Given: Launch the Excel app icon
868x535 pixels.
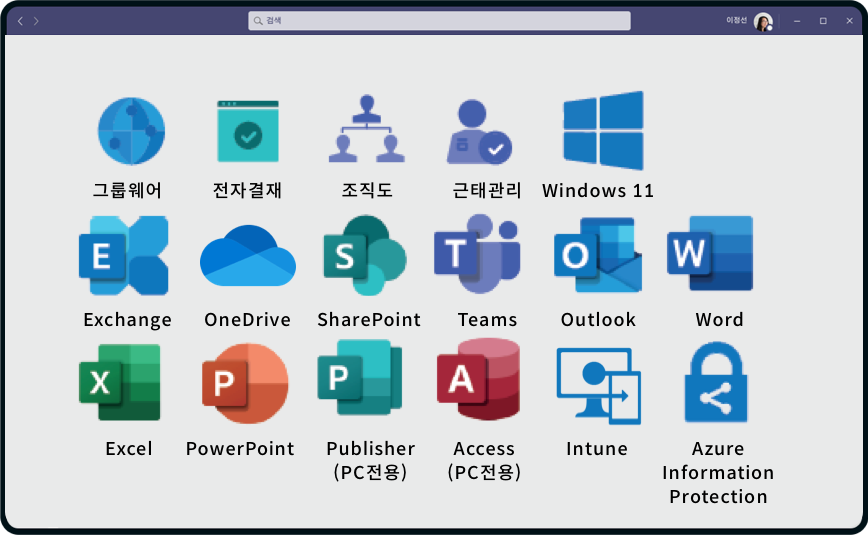Looking at the screenshot, I should [120, 382].
